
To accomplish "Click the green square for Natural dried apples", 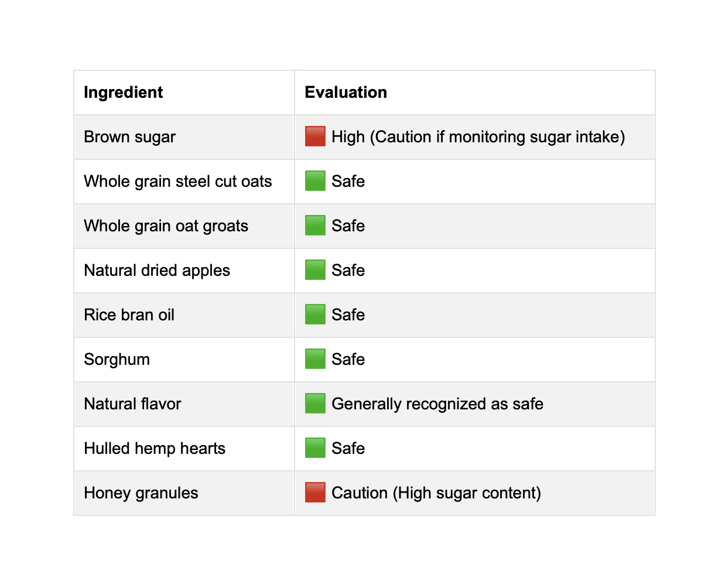I will [315, 270].
